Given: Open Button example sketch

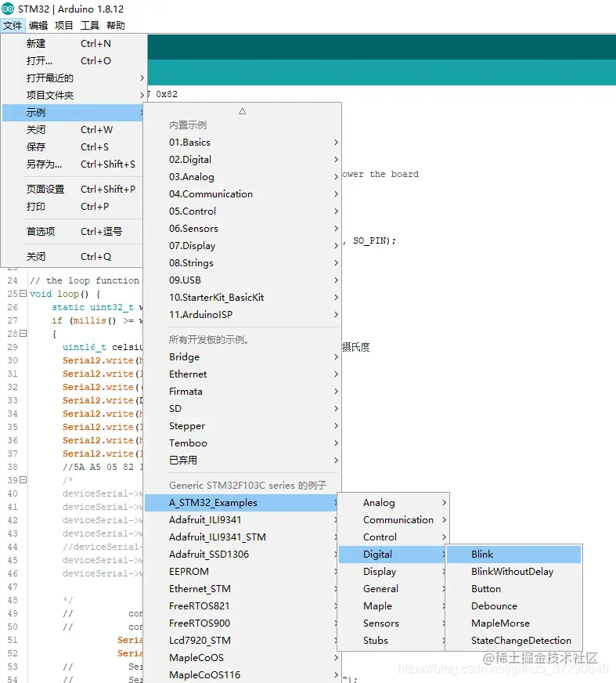Looking at the screenshot, I should point(513,588).
